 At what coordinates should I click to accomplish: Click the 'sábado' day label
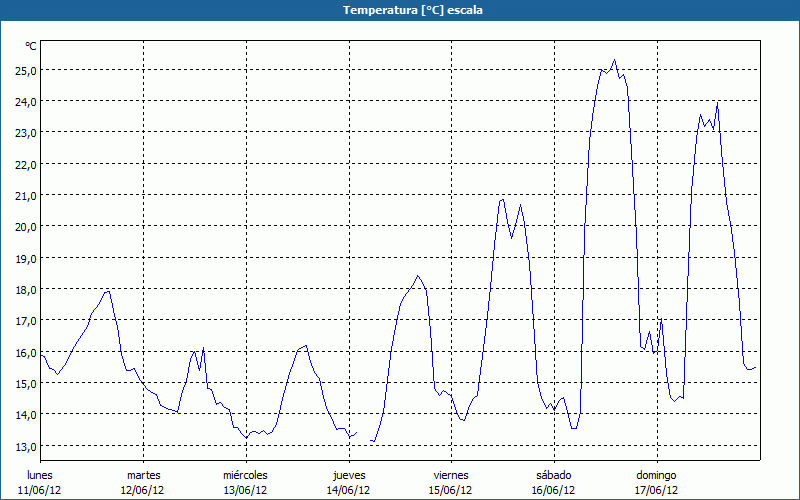(x=554, y=475)
